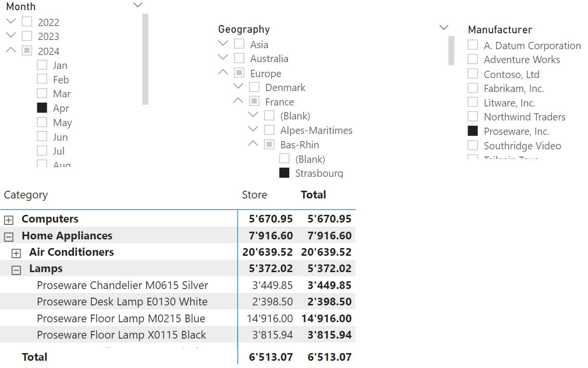This screenshot has width=588, height=368.
Task: Expand the Asia geography node
Action: (x=223, y=43)
